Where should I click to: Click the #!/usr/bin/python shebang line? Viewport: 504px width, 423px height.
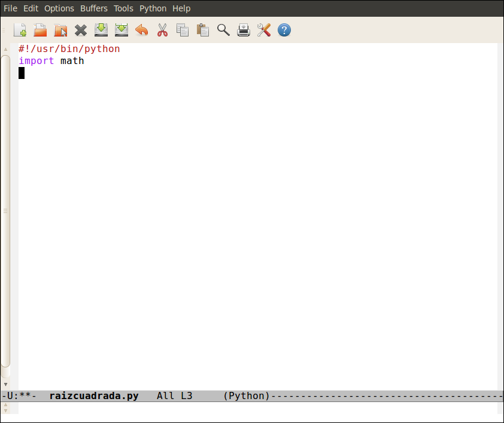pos(69,49)
